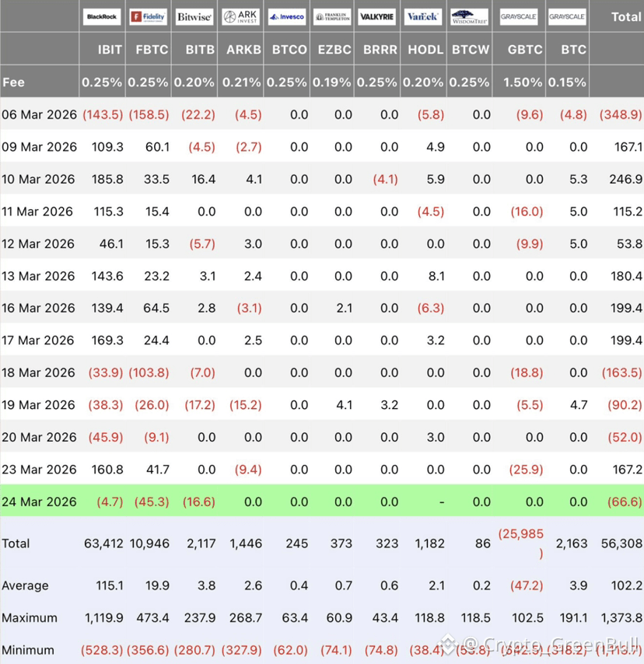Click the Average summary row label
This screenshot has width=644, height=664.
[25, 585]
